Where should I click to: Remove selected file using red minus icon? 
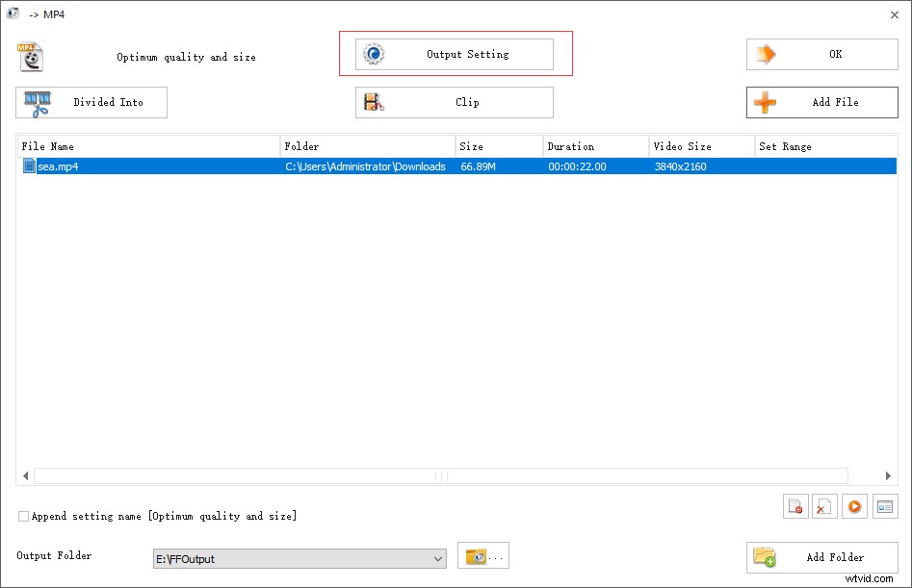(x=795, y=506)
